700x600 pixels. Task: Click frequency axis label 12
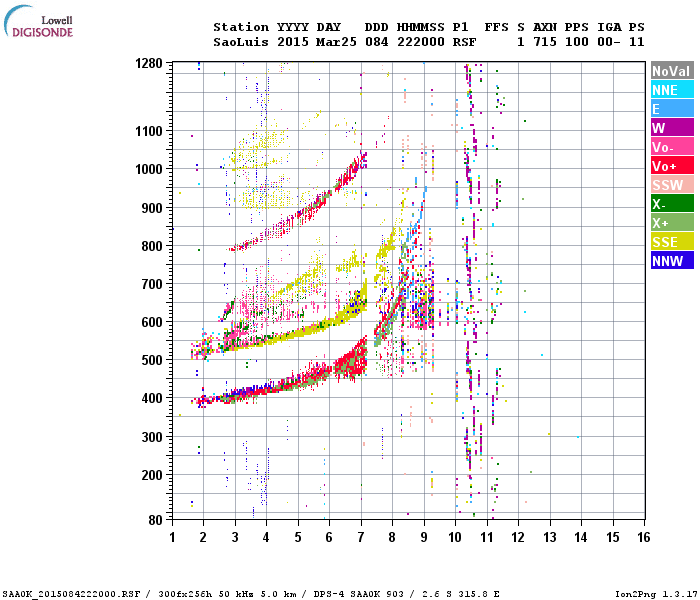click(x=518, y=537)
